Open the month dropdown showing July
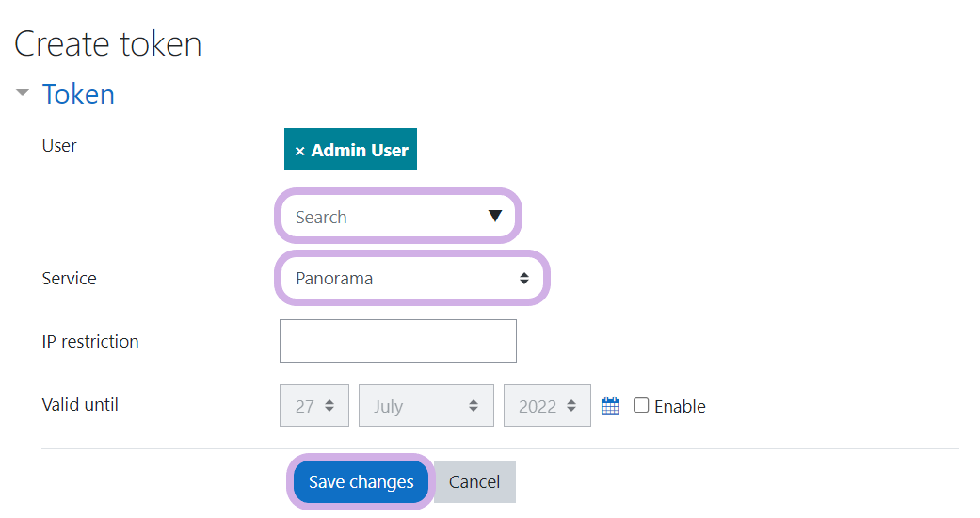Image resolution: width=980 pixels, height=518 pixels. (426, 406)
